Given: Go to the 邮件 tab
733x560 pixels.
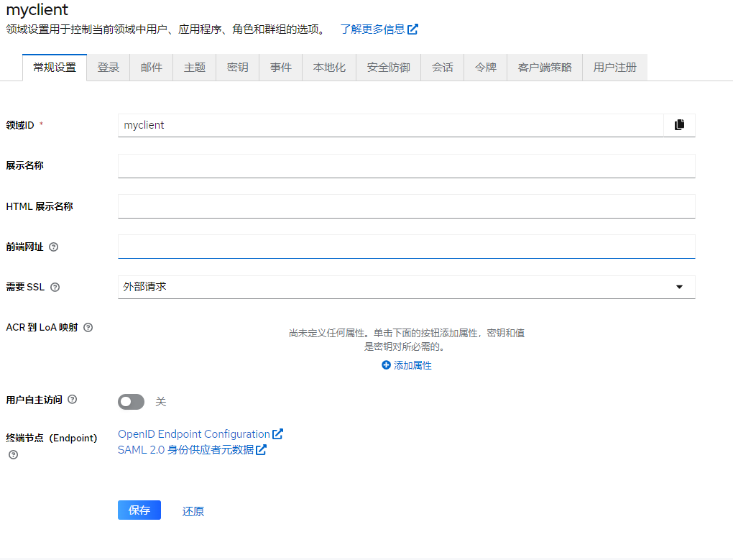Looking at the screenshot, I should pos(152,68).
